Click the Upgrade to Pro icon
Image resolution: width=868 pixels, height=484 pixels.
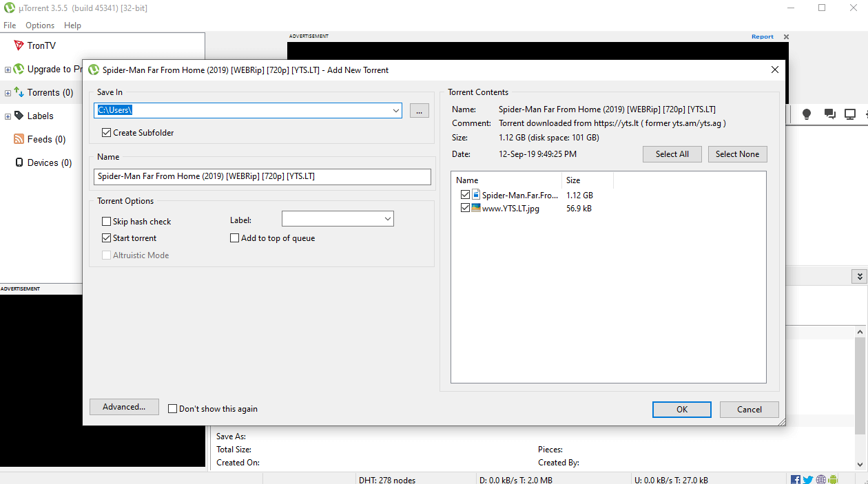[x=19, y=69]
